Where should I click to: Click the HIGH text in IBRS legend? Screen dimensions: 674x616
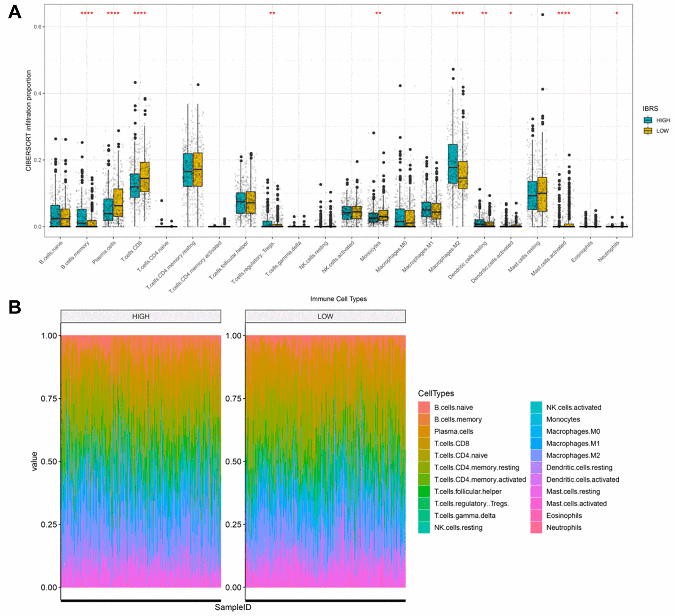[x=663, y=120]
